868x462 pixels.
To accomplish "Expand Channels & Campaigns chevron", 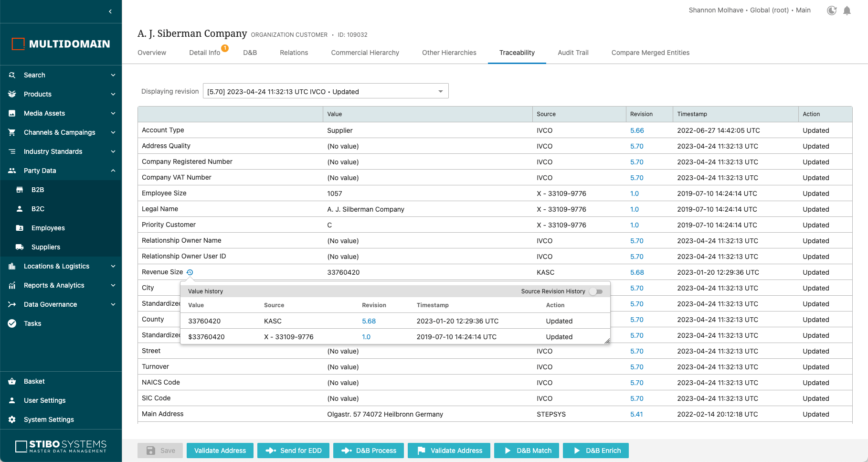I will [x=113, y=132].
